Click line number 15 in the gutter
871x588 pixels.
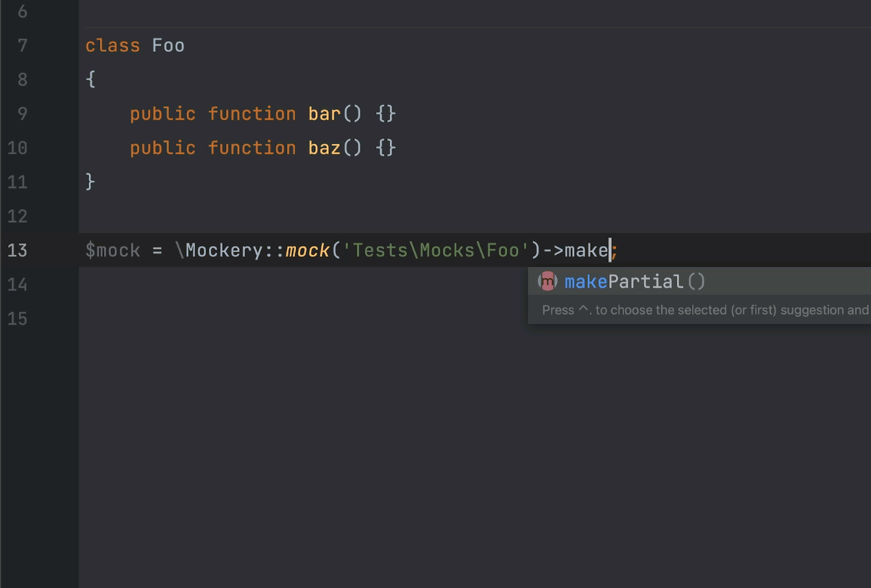17,318
